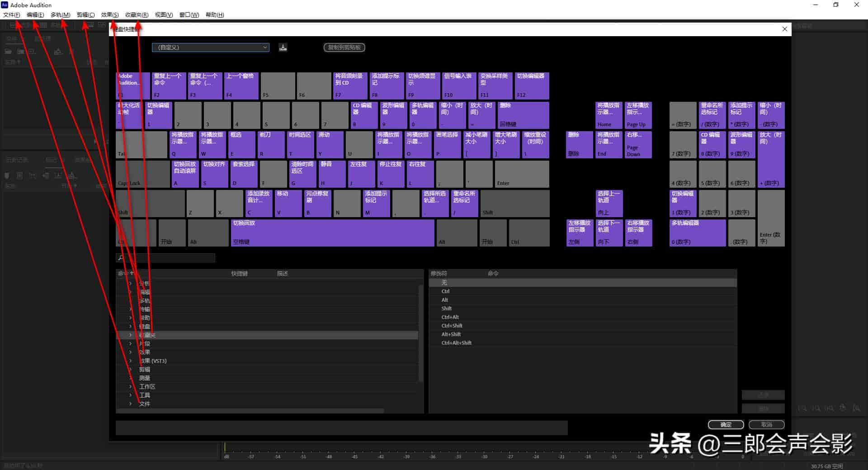The width and height of the screenshot is (868, 470).
Task: Click the command list vertical scrollbar
Action: 421,332
